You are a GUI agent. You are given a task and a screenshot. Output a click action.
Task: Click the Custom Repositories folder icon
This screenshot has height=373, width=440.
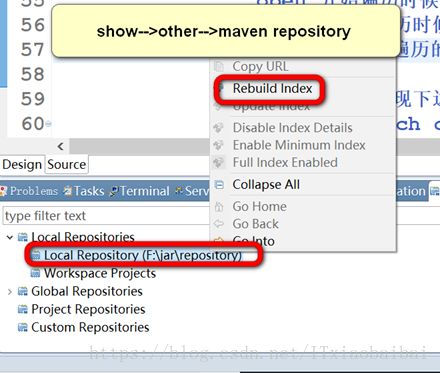23,328
